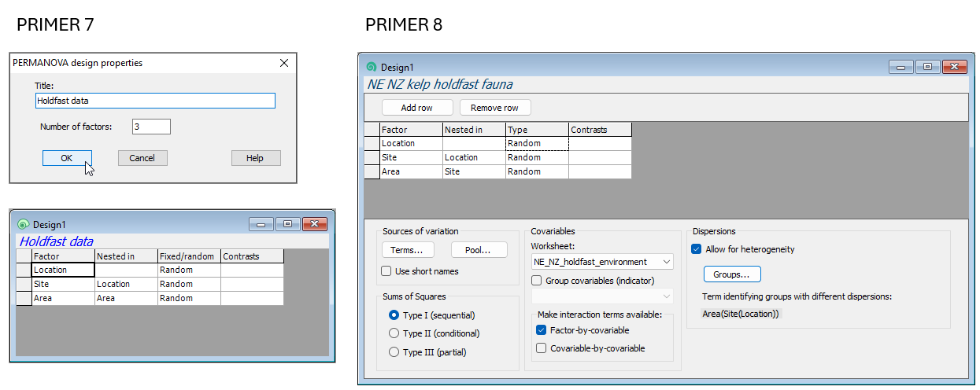Tick the Covariable-by-covariable checkbox
980x390 pixels.
point(541,348)
